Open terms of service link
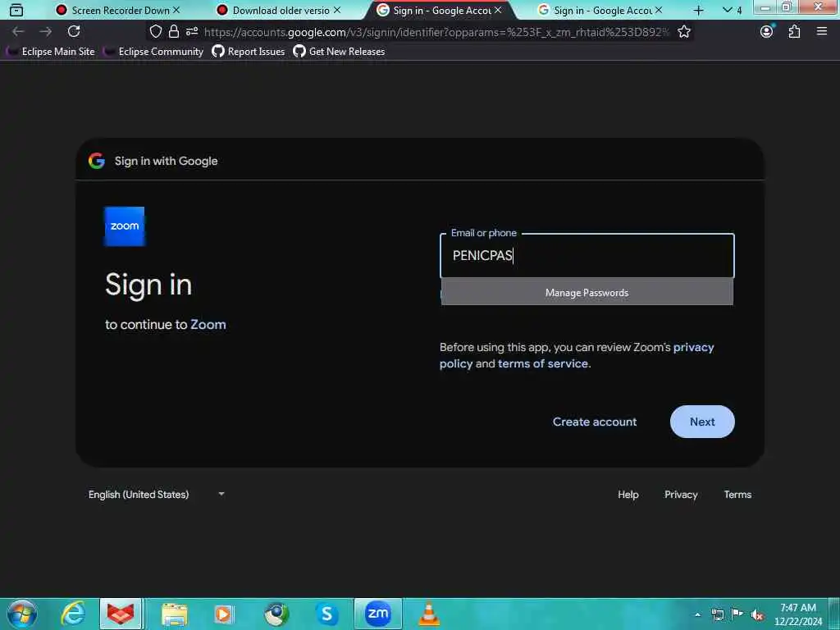The width and height of the screenshot is (840, 630). [543, 363]
